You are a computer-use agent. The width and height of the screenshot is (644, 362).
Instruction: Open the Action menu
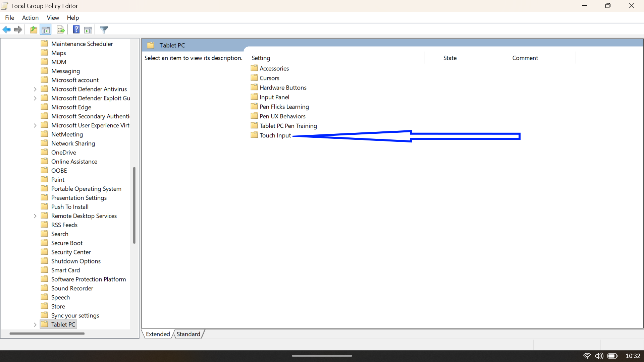coord(30,17)
